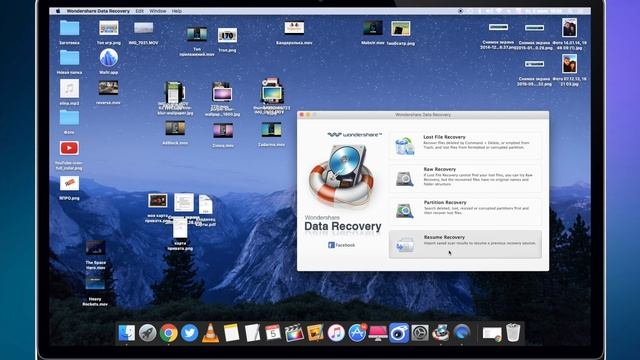Open the Help menu

[177, 11]
